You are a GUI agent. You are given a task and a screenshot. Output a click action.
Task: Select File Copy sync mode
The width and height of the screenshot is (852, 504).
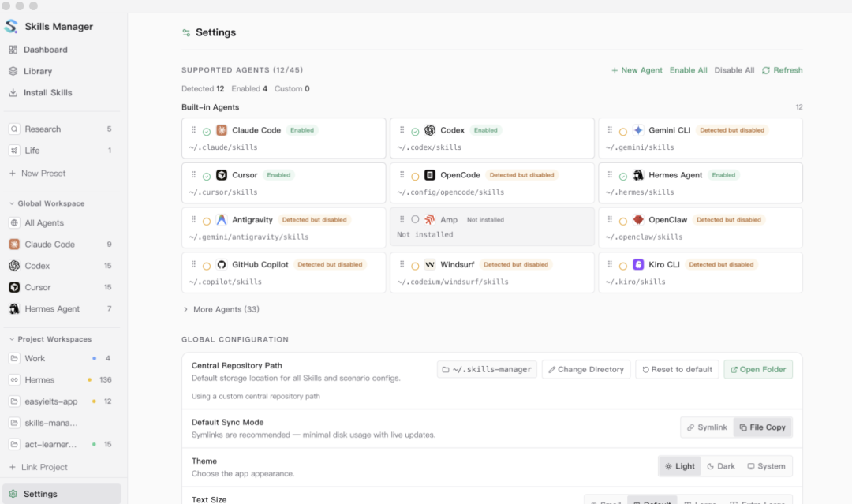(x=763, y=427)
